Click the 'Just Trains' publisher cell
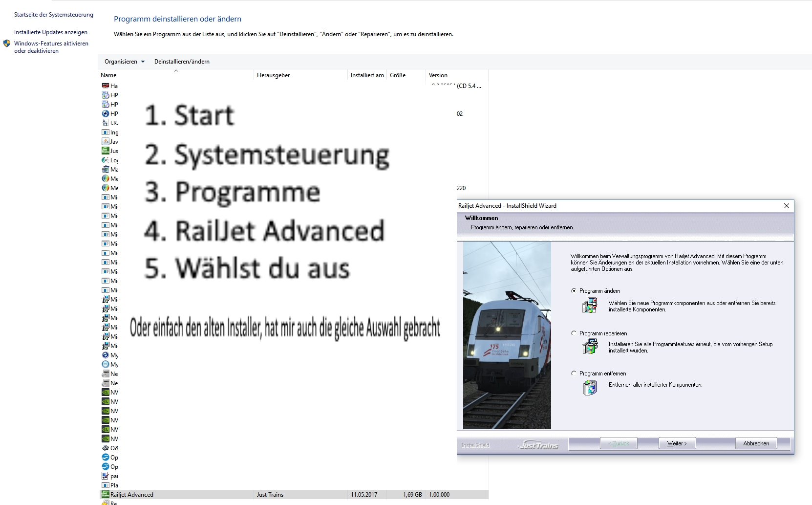812x505 pixels. [270, 495]
